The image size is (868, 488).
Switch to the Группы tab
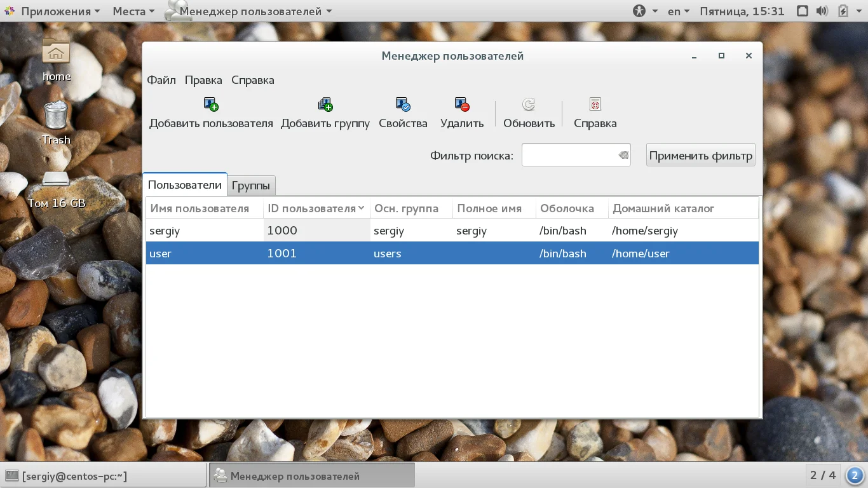[251, 186]
